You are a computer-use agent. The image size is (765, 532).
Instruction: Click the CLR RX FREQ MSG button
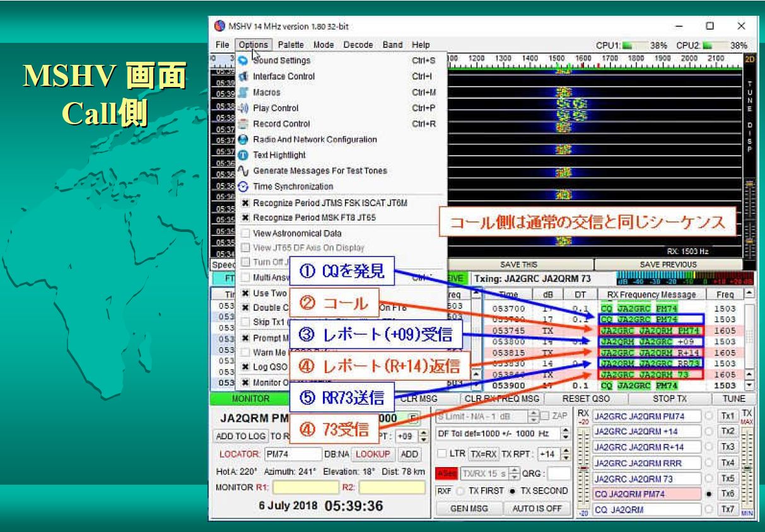tap(501, 398)
